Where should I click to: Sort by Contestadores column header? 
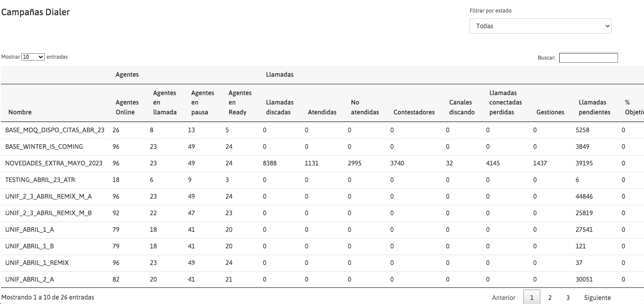point(413,112)
